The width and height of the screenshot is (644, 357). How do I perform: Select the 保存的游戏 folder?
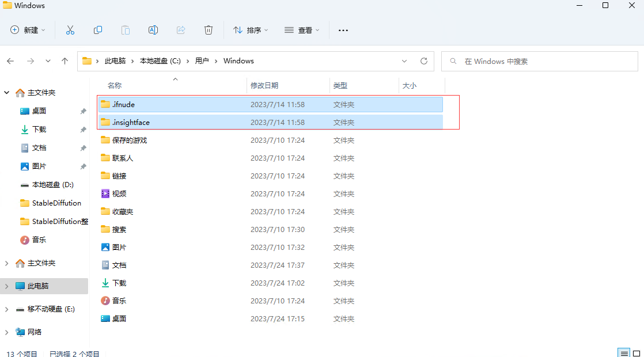(x=130, y=140)
